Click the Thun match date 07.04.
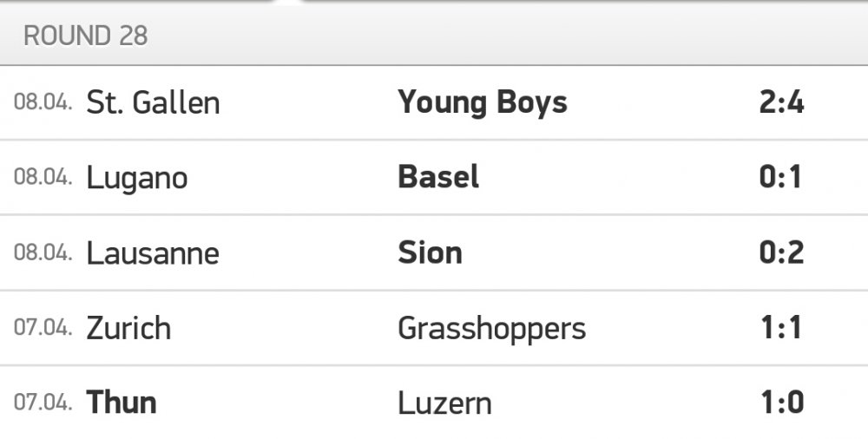868x439 pixels. point(43,403)
